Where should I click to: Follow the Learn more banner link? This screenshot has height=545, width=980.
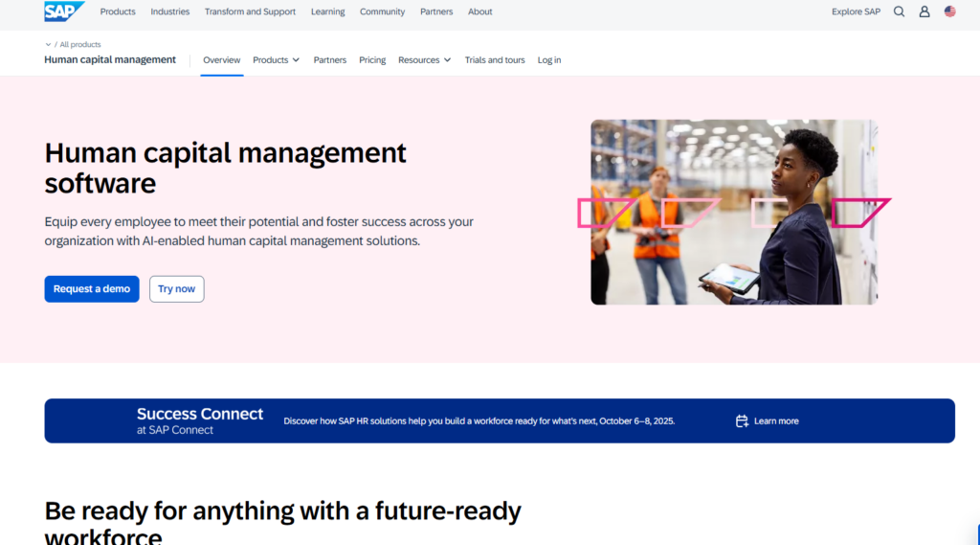click(x=776, y=421)
